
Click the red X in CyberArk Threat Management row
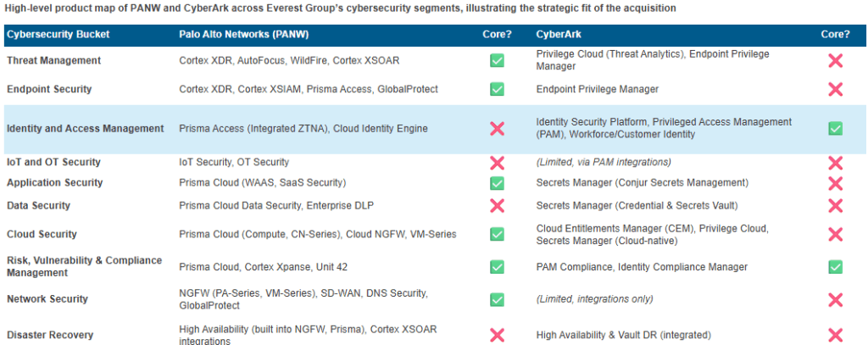835,61
